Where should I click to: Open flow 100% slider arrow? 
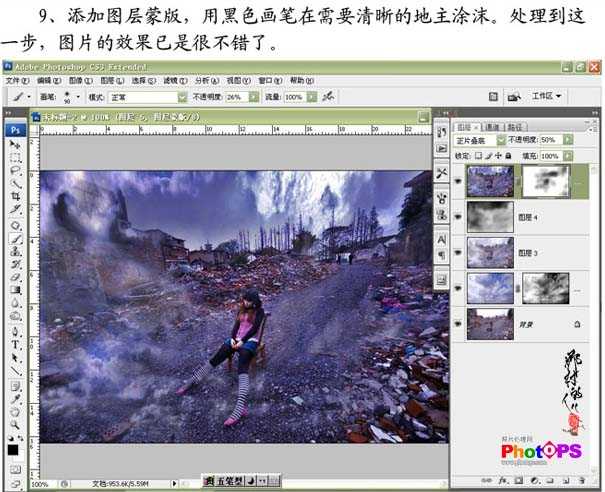click(x=312, y=97)
